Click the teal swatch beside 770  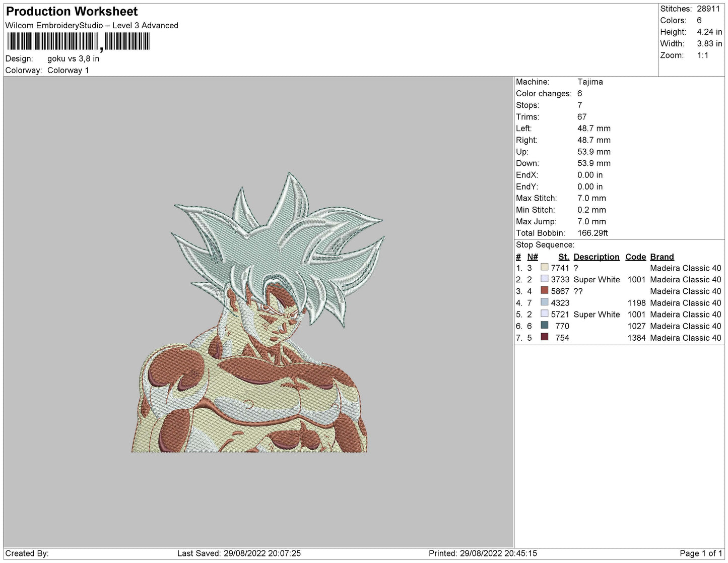pyautogui.click(x=544, y=325)
